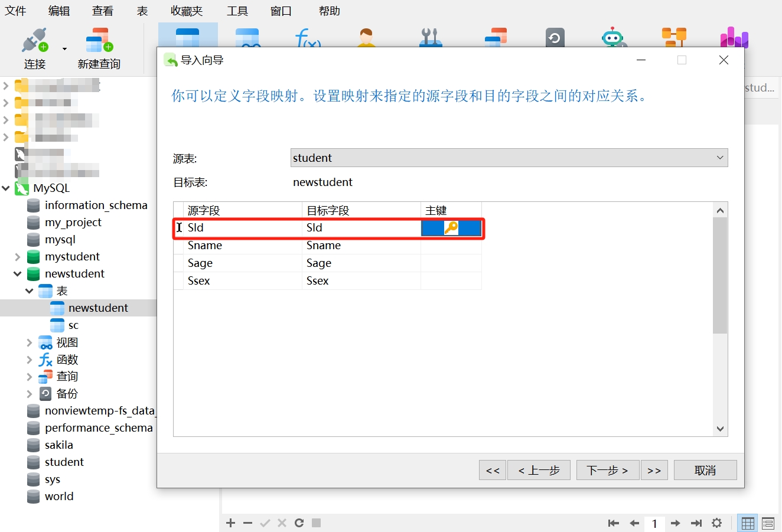The width and height of the screenshot is (782, 532).
Task: Expand the mystudent database node
Action: click(x=17, y=257)
